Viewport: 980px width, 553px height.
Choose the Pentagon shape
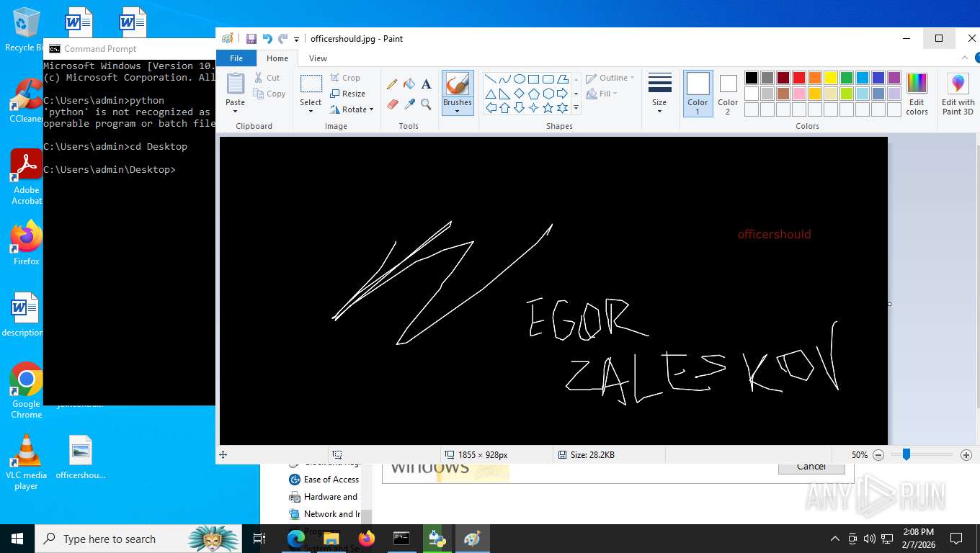533,94
